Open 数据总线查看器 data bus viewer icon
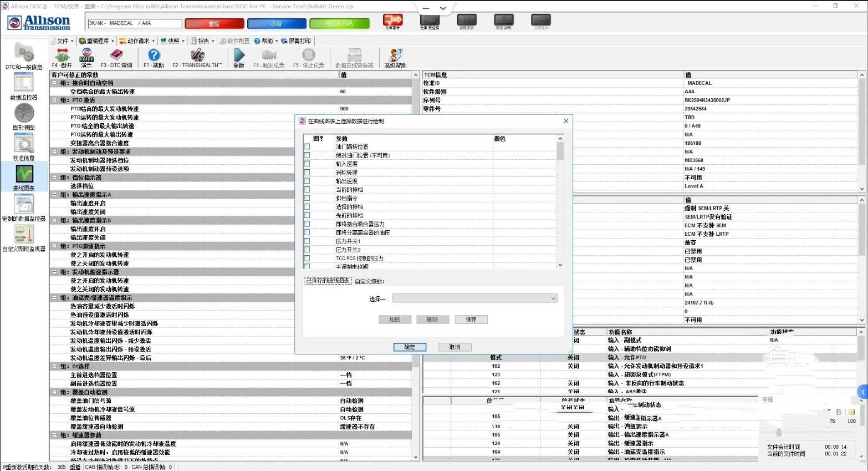The width and height of the screenshot is (868, 471). [354, 54]
